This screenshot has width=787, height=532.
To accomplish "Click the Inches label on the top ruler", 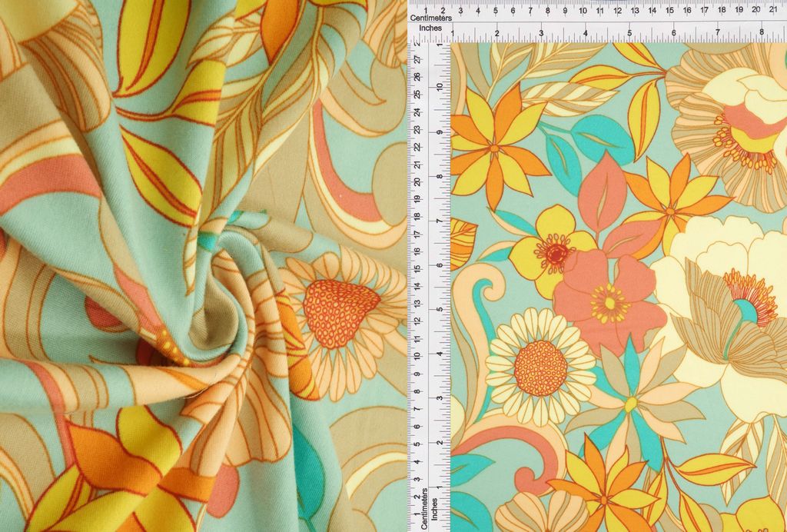I will coord(430,28).
